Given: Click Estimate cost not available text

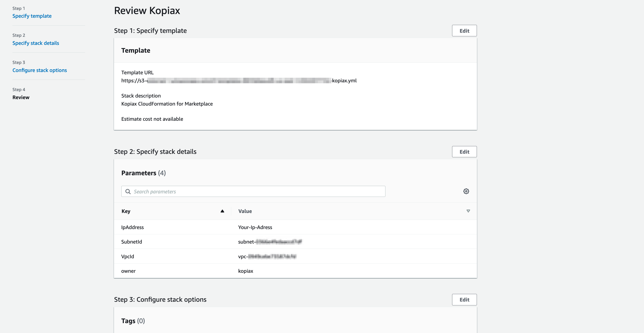Looking at the screenshot, I should tap(152, 119).
